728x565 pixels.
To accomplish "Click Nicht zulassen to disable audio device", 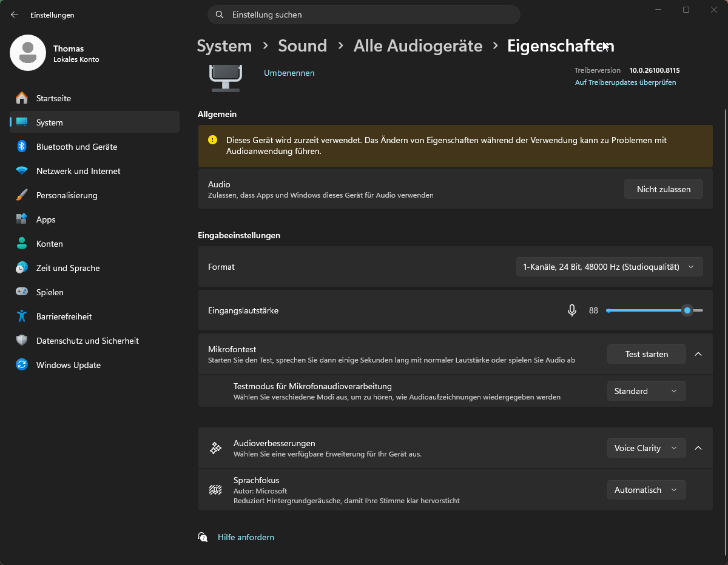I will (x=663, y=189).
